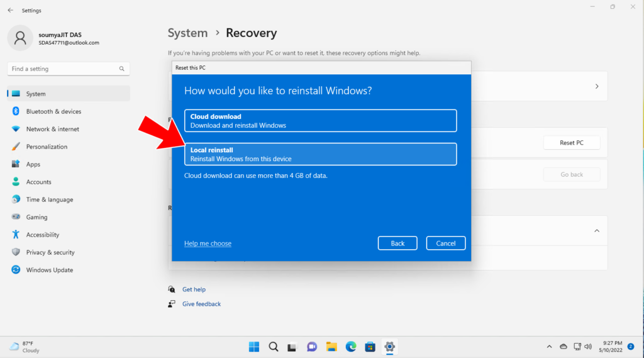
Task: Open the Help me choose link
Action: pos(208,243)
